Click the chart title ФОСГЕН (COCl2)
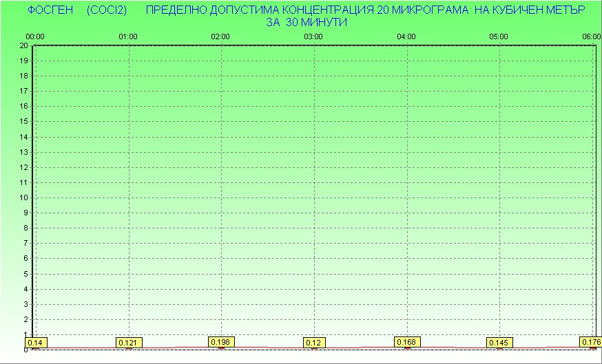The width and height of the screenshot is (602, 364). click(x=77, y=11)
